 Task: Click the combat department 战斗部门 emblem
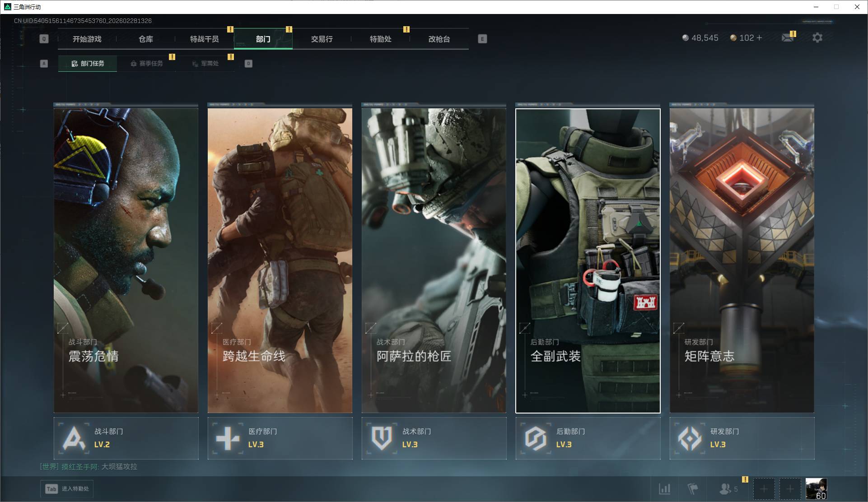click(x=74, y=438)
